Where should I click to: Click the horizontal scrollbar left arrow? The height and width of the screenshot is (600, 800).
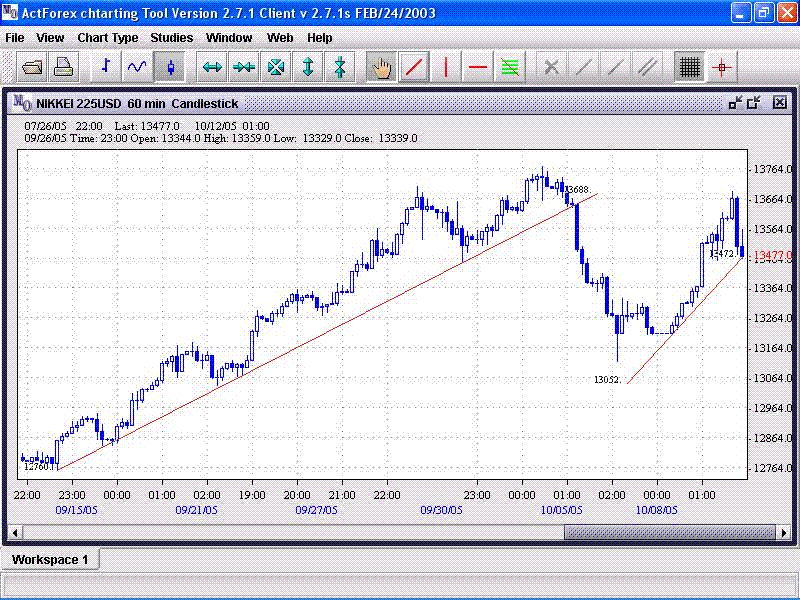coord(15,532)
